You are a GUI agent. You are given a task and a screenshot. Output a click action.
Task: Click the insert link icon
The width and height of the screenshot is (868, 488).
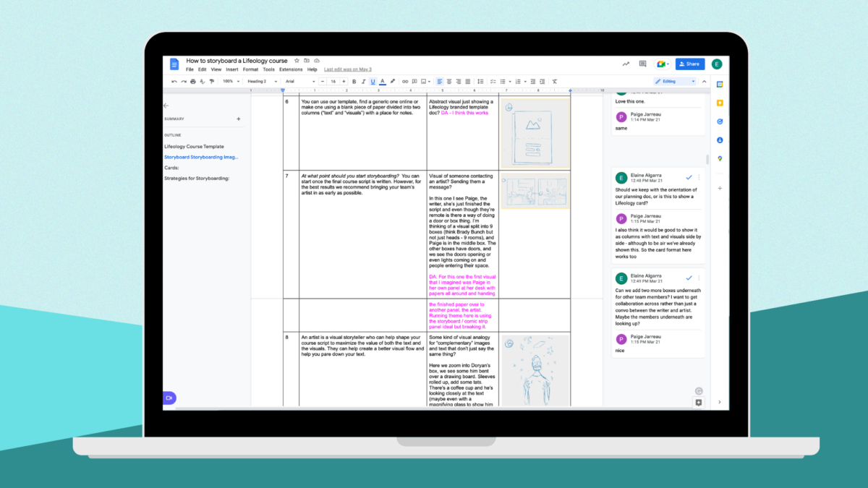404,81
